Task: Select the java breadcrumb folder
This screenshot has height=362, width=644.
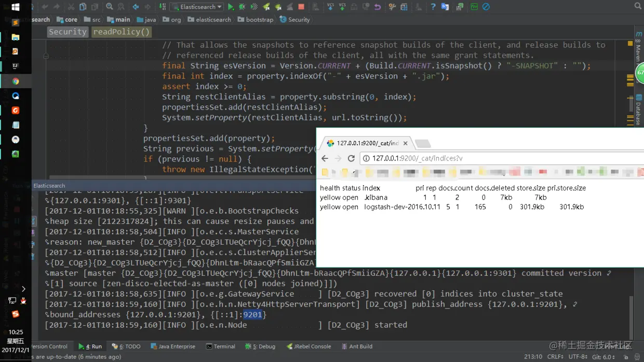Action: [146, 20]
